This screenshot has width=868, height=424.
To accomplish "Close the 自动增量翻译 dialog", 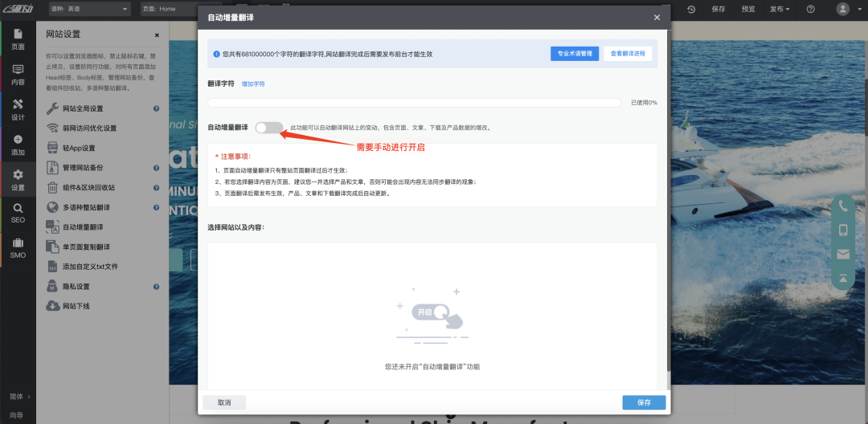I will (x=657, y=18).
